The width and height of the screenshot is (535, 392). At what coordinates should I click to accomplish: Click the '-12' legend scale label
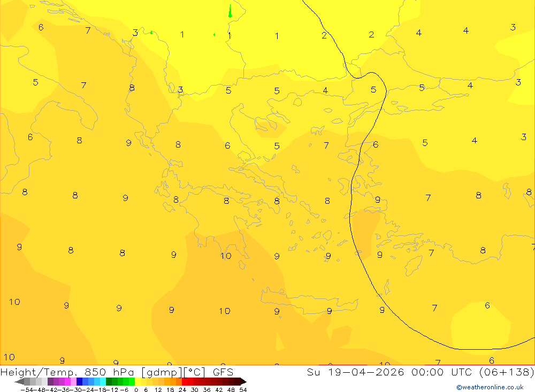point(112,390)
